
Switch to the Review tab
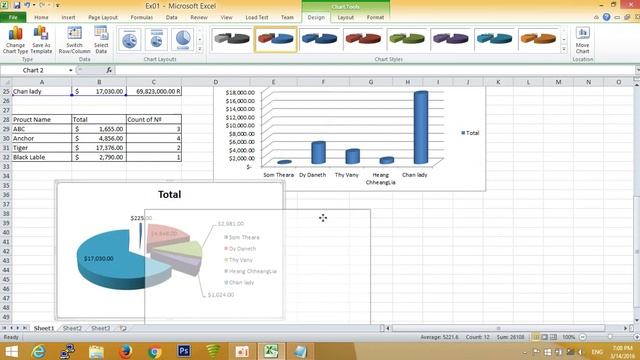(x=199, y=18)
